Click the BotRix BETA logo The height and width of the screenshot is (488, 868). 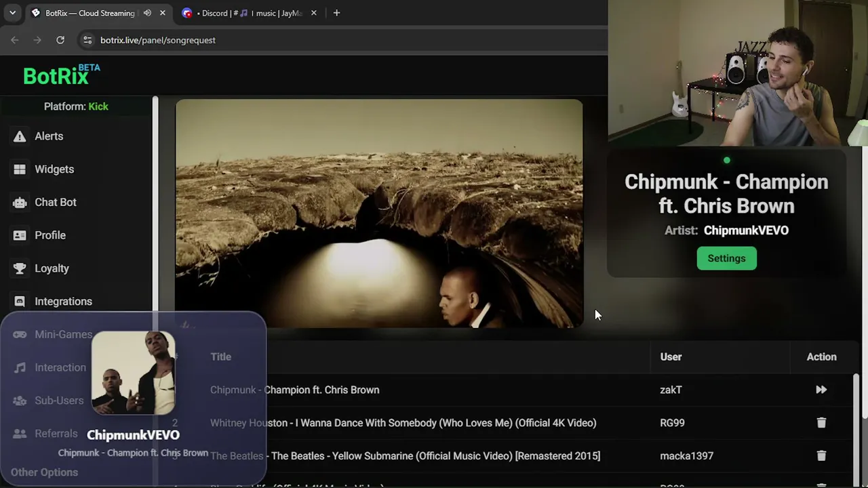pos(62,75)
